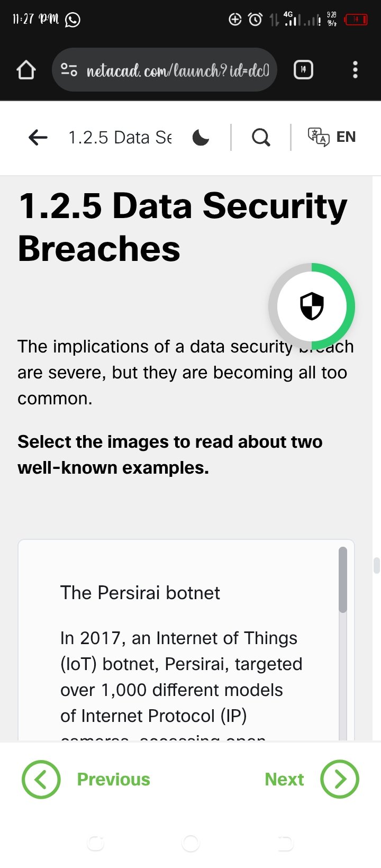This screenshot has width=381, height=868.
Task: Tap the 1.2.5 Data Se header title
Action: [120, 138]
